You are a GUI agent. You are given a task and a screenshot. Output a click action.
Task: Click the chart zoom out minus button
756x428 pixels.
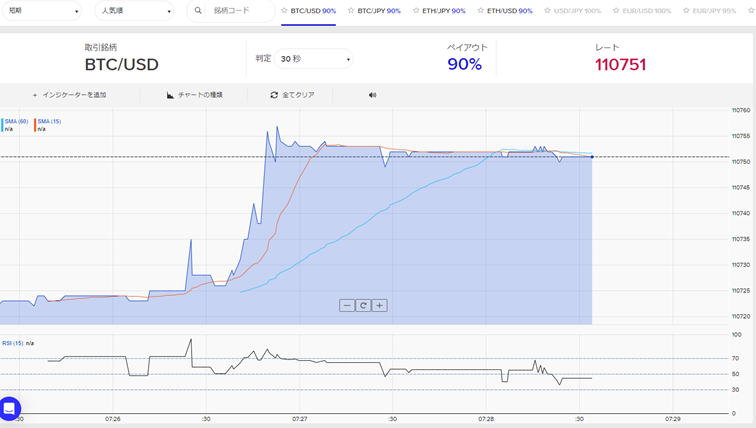(x=347, y=306)
